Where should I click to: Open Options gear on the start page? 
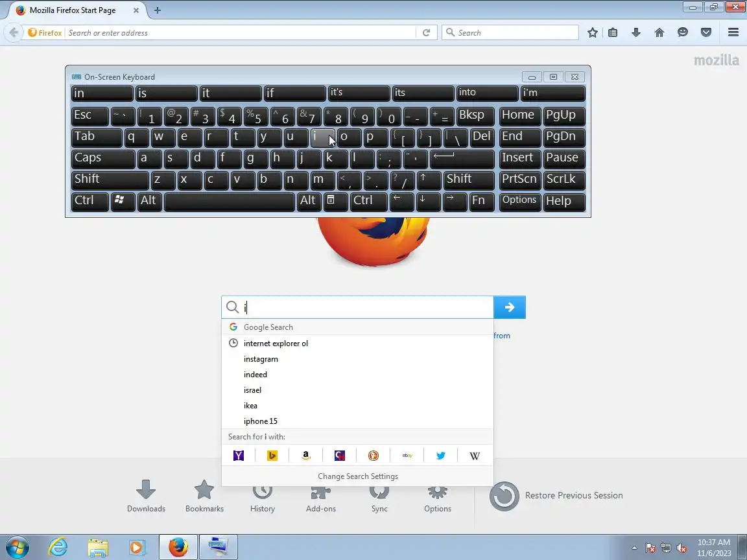437,498
